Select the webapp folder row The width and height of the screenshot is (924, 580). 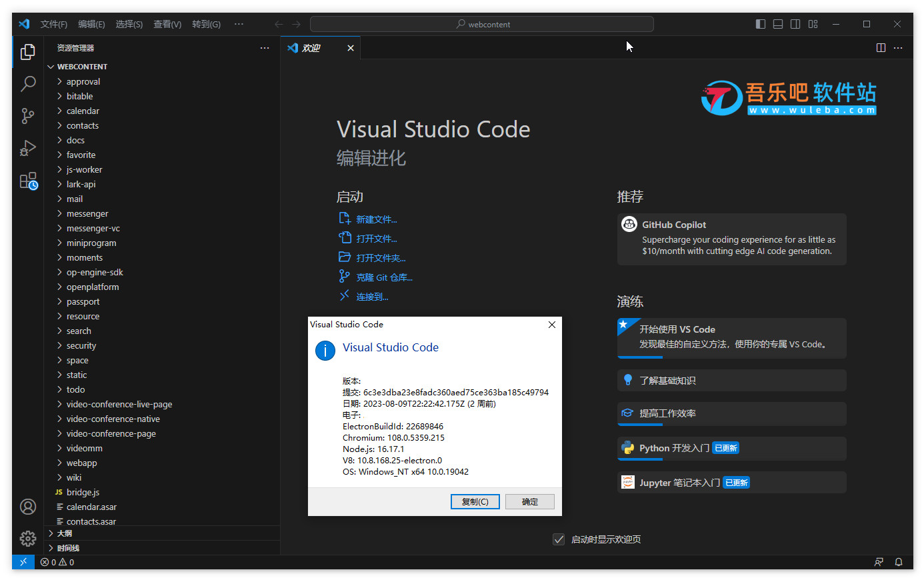(x=163, y=463)
